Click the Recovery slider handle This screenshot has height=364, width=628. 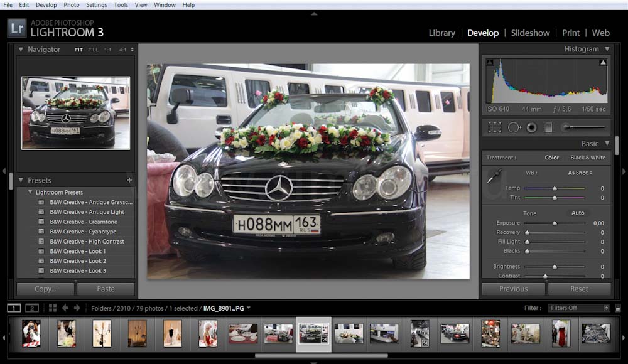pos(527,232)
